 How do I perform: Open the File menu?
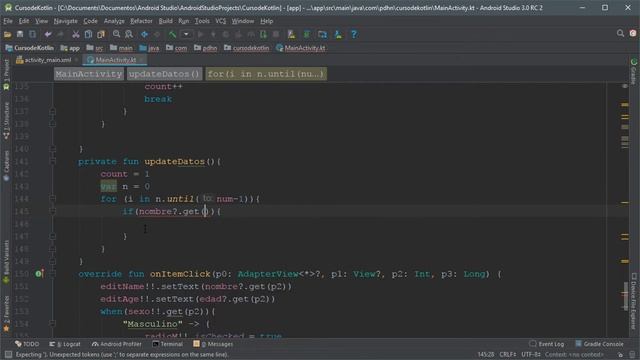8,21
